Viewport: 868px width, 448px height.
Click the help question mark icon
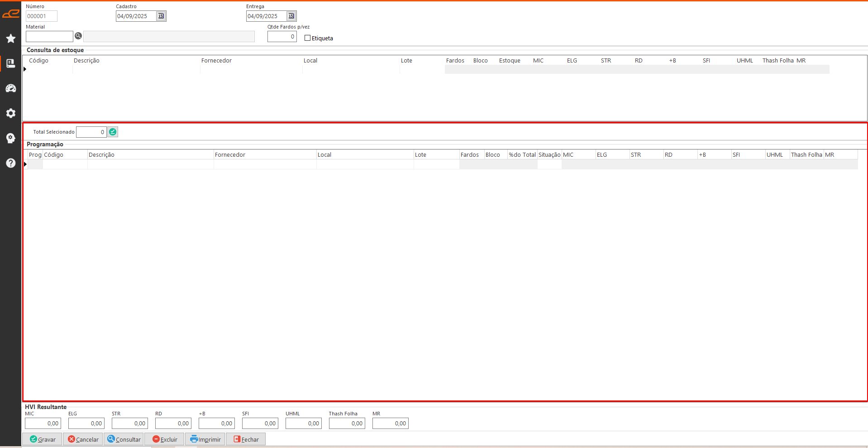point(11,163)
